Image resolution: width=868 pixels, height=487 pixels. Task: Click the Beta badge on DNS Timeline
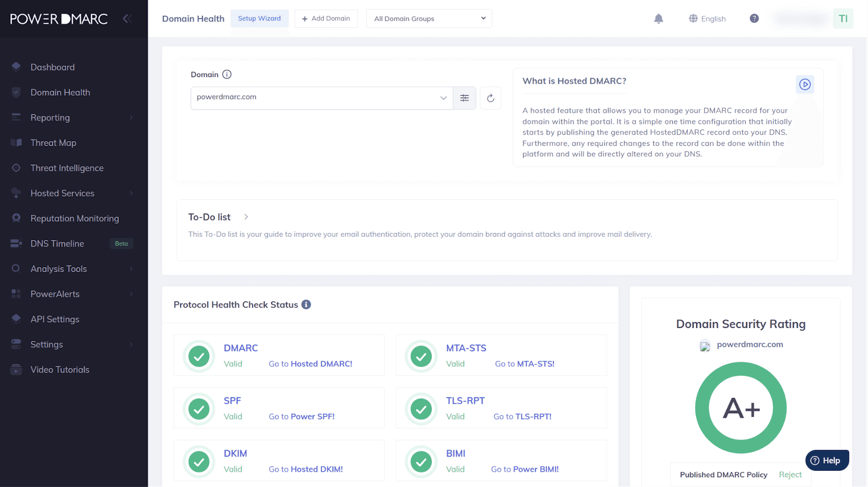click(x=122, y=244)
